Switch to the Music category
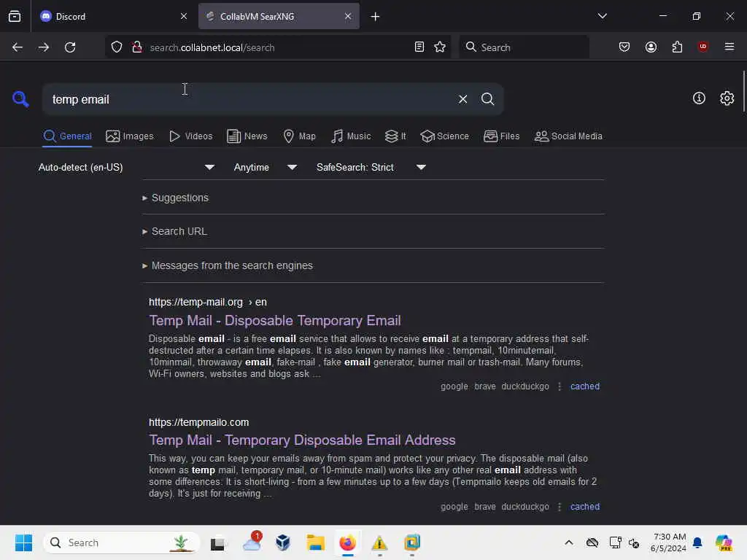 pos(351,136)
